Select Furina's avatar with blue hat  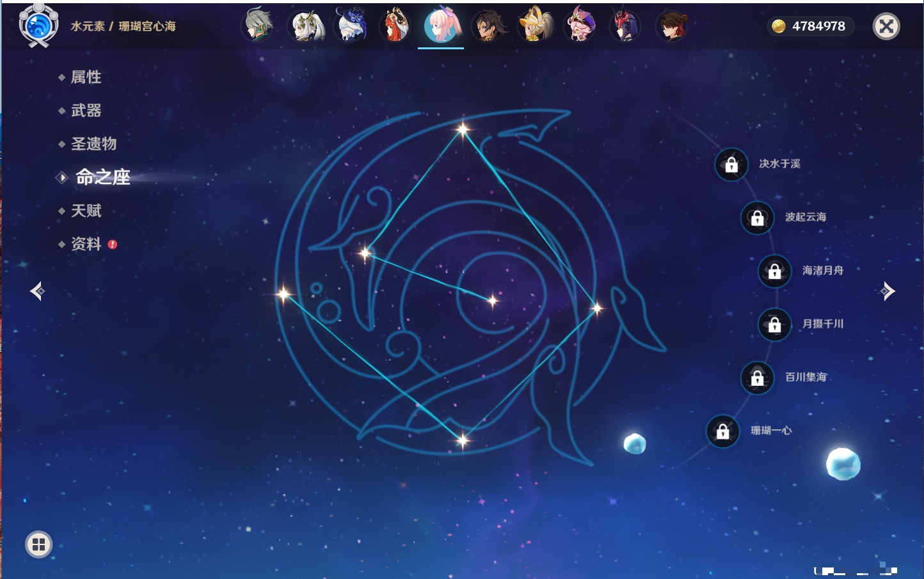point(350,26)
